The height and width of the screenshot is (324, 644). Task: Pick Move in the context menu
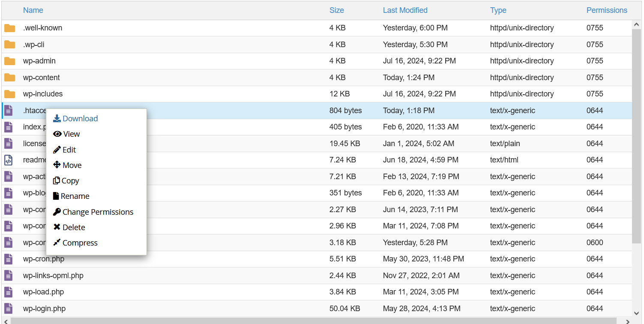67,165
